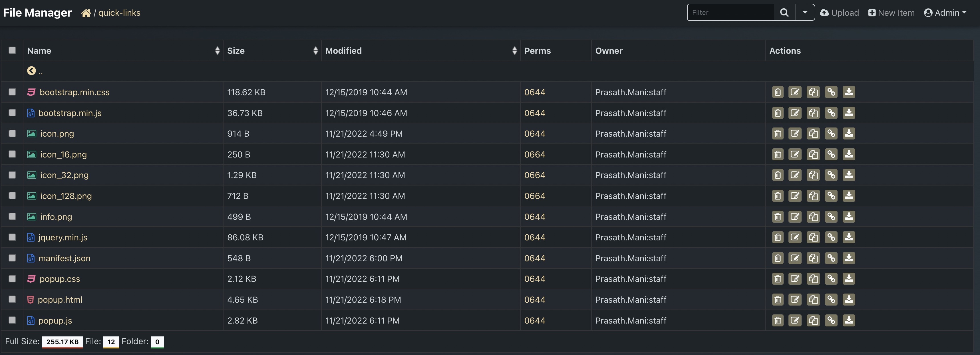Enable the checkbox for manifest.json

pyautogui.click(x=12, y=258)
